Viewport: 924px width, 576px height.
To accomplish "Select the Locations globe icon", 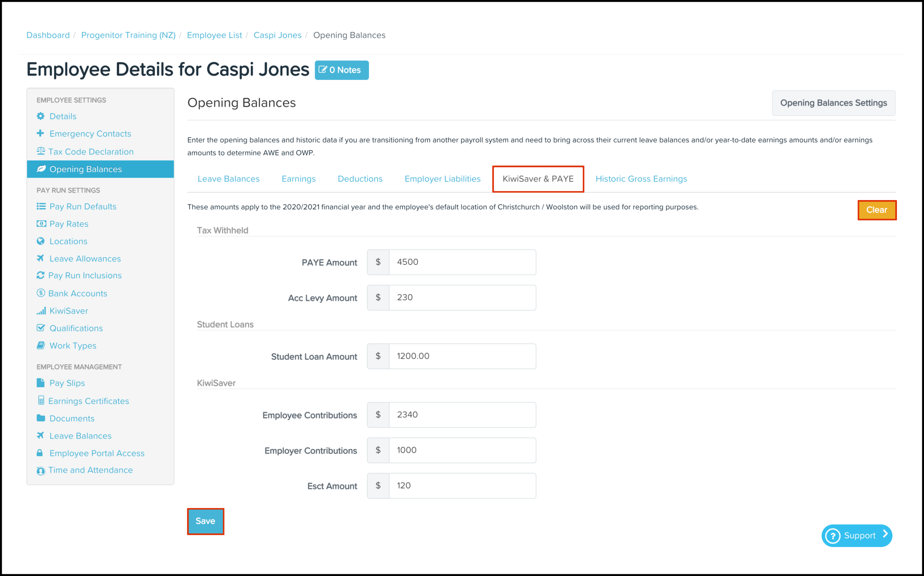I will pos(41,241).
